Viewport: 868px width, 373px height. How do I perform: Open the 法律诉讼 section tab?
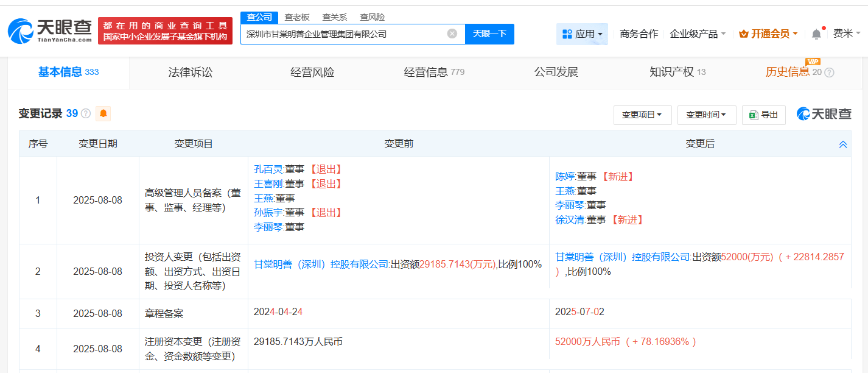coord(190,72)
